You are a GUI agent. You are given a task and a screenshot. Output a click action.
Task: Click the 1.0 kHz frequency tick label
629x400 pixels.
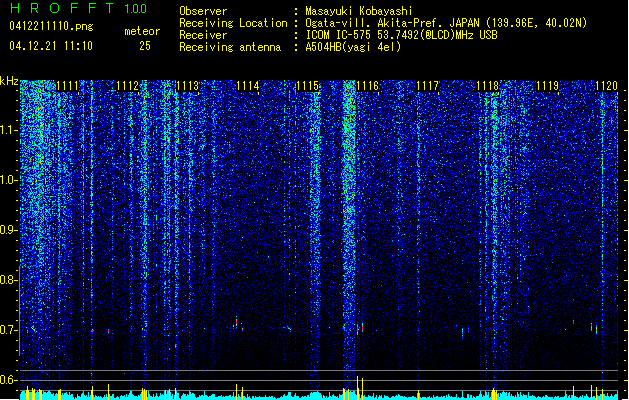pos(9,180)
